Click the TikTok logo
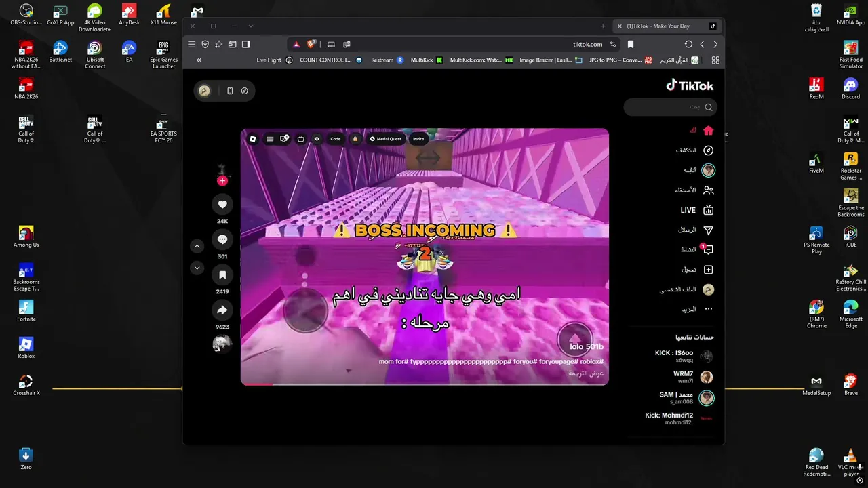Image resolution: width=868 pixels, height=488 pixels. pyautogui.click(x=690, y=85)
